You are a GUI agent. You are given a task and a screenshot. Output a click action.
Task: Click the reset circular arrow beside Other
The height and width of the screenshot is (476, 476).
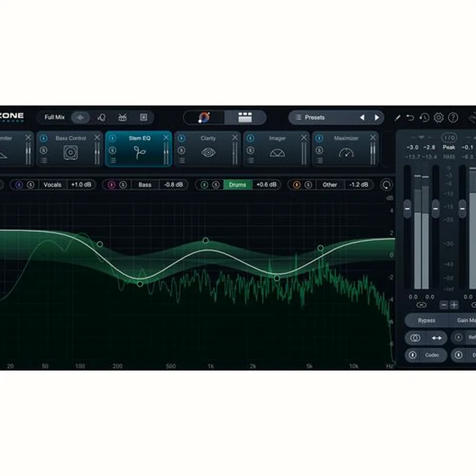pos(387,184)
